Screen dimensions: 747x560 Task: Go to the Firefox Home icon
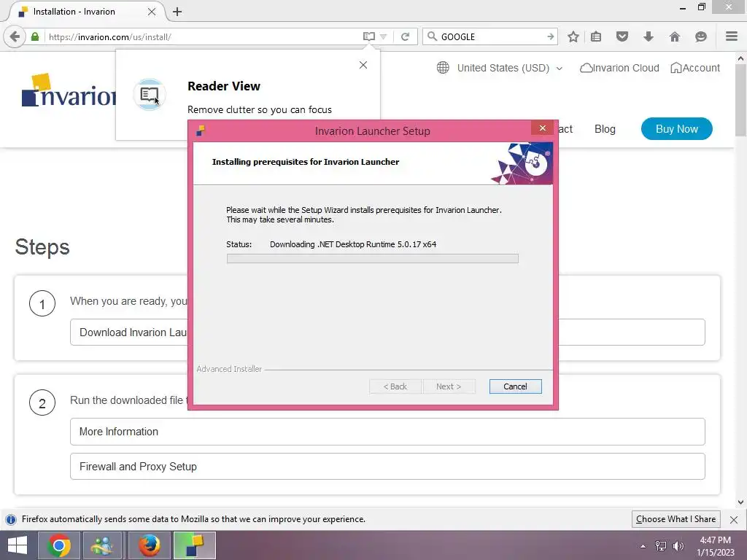click(675, 36)
